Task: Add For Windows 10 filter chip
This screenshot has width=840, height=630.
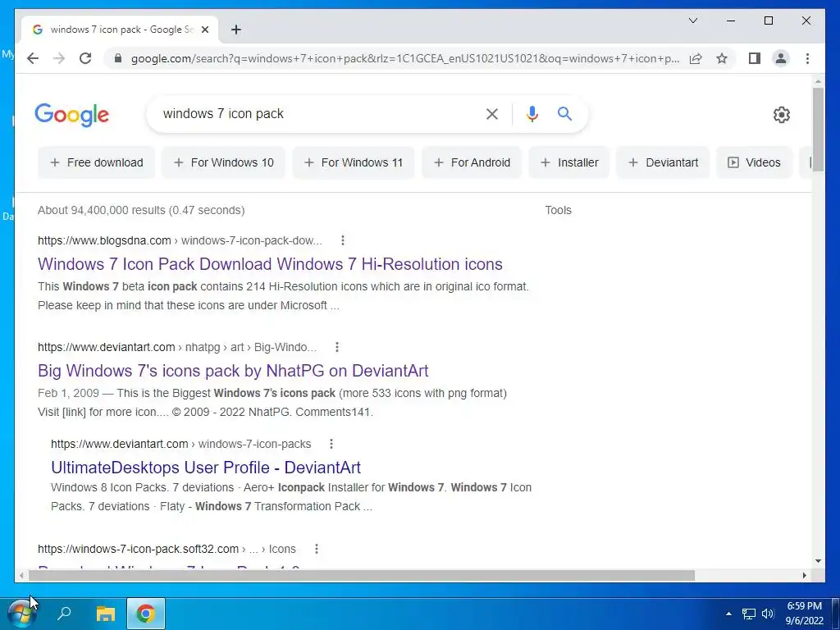Action: (x=223, y=162)
